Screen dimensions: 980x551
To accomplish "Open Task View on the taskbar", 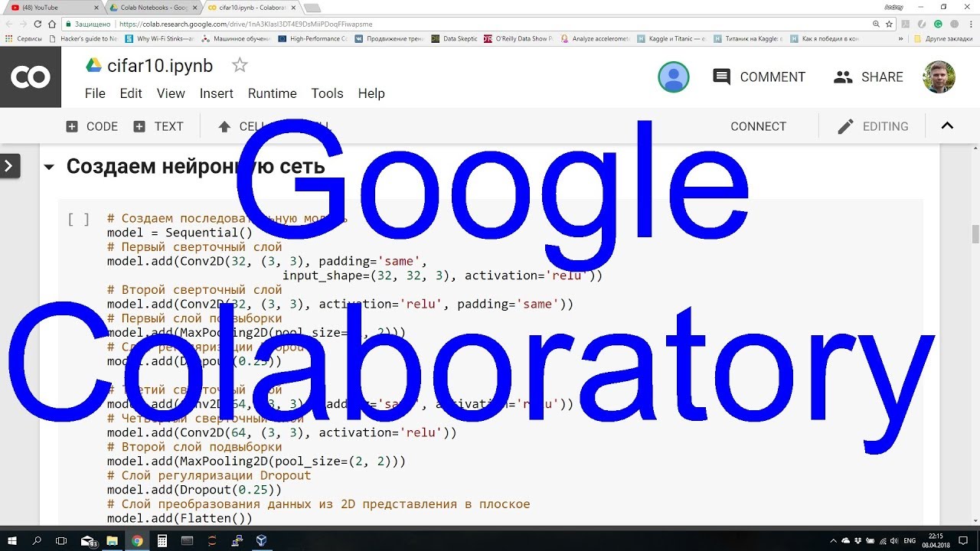I will (61, 540).
